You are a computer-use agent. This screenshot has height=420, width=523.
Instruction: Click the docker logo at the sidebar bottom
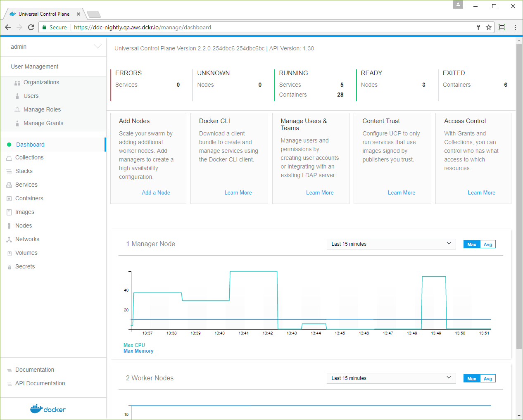(x=48, y=409)
